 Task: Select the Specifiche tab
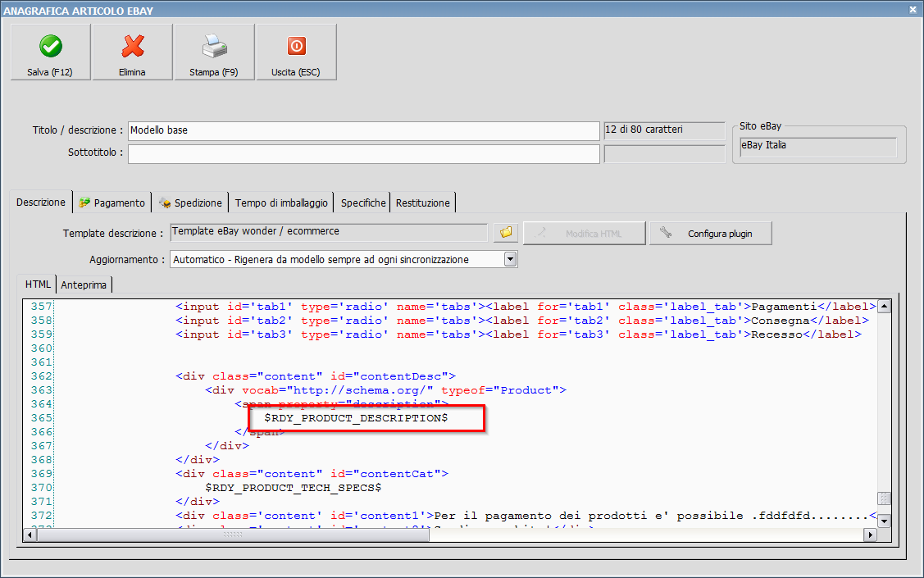click(363, 203)
